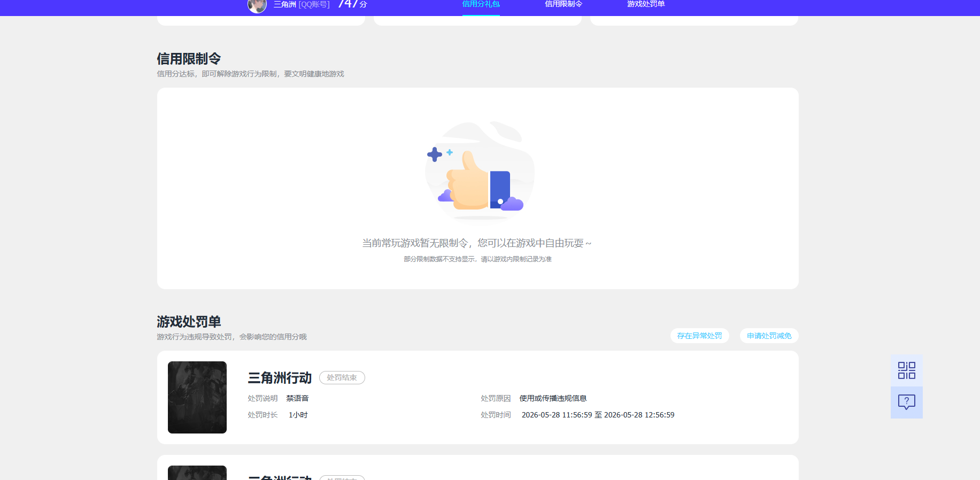Click the 当前常玩游戏暂无限制令 message
The height and width of the screenshot is (480, 980).
tap(477, 243)
